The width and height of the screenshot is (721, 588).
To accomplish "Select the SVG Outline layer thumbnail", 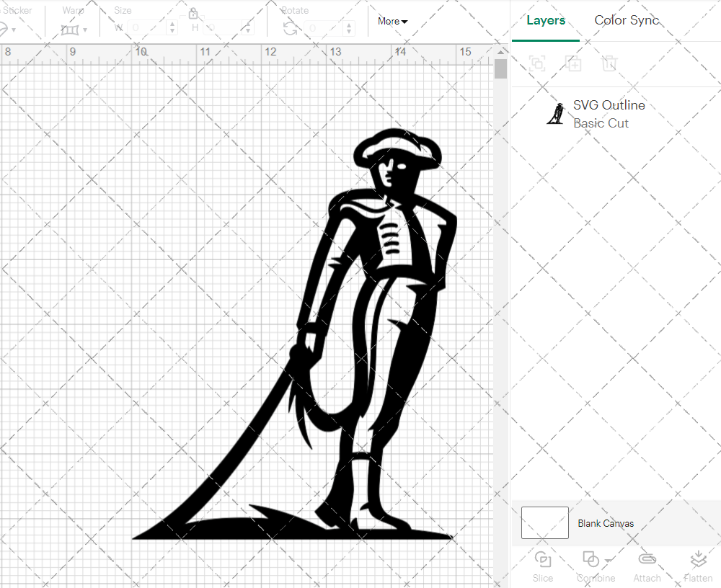I will (557, 114).
